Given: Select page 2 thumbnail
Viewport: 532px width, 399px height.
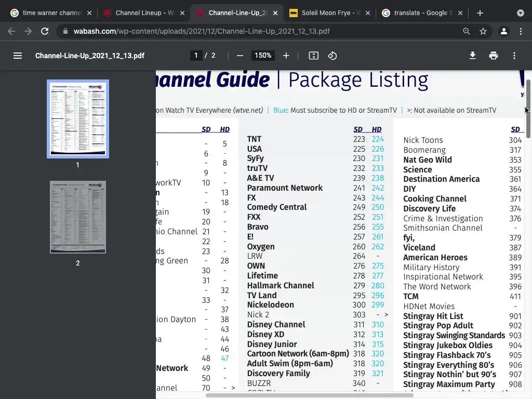Looking at the screenshot, I should click(x=78, y=217).
